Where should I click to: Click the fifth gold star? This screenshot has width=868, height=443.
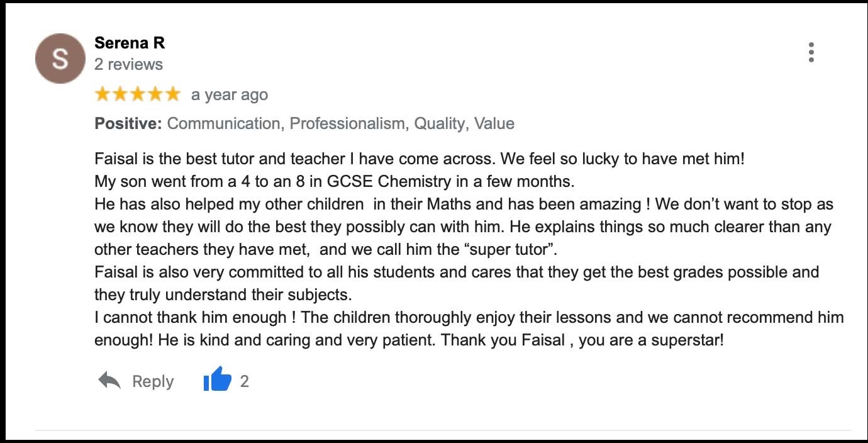tap(172, 94)
